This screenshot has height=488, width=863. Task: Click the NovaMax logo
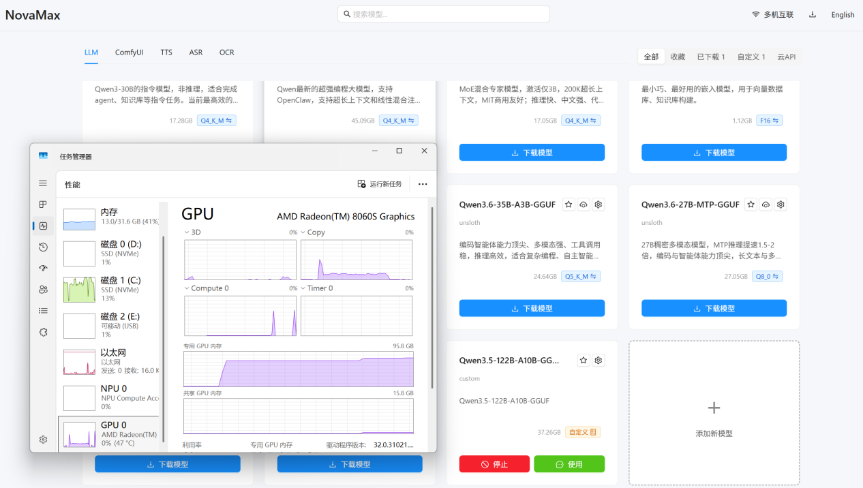pos(33,15)
